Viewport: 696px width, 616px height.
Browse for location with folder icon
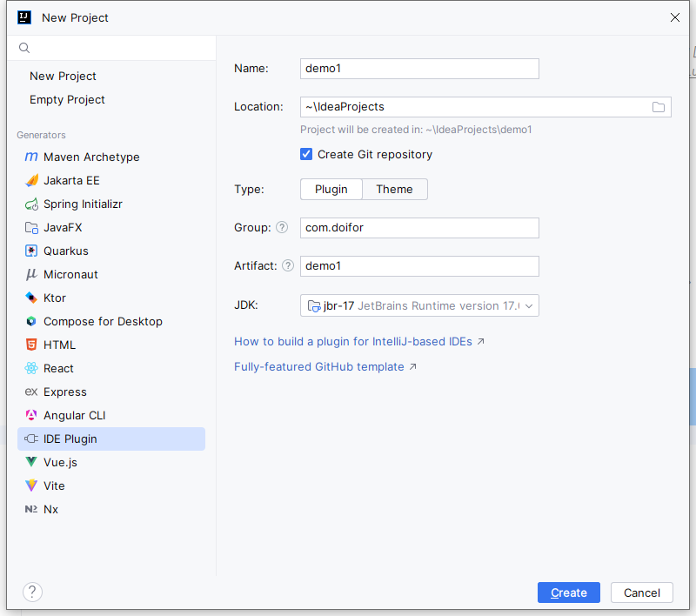659,107
